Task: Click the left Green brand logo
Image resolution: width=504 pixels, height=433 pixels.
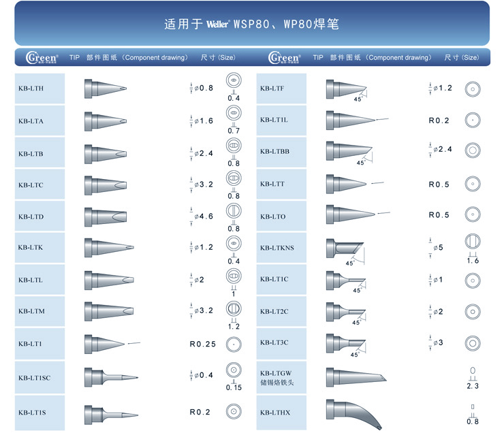Action: (x=42, y=58)
